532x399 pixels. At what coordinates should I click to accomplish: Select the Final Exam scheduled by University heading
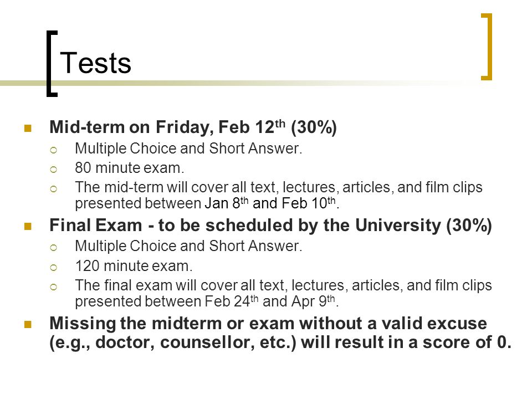[271, 226]
